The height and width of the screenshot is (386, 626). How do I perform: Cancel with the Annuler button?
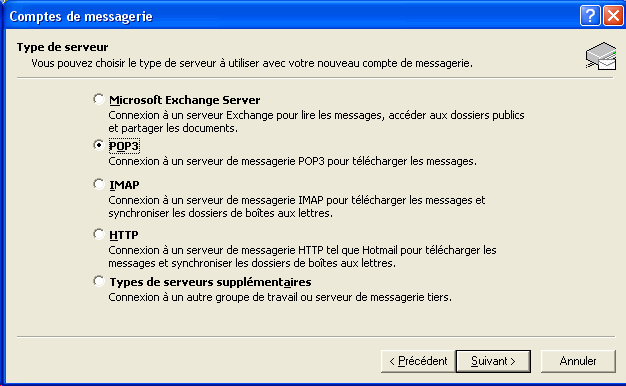578,361
